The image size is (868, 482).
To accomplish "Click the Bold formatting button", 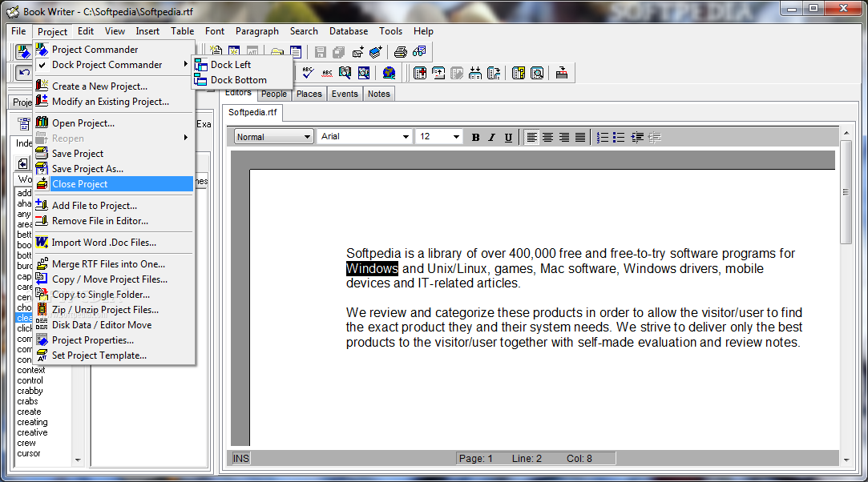I will click(x=475, y=137).
